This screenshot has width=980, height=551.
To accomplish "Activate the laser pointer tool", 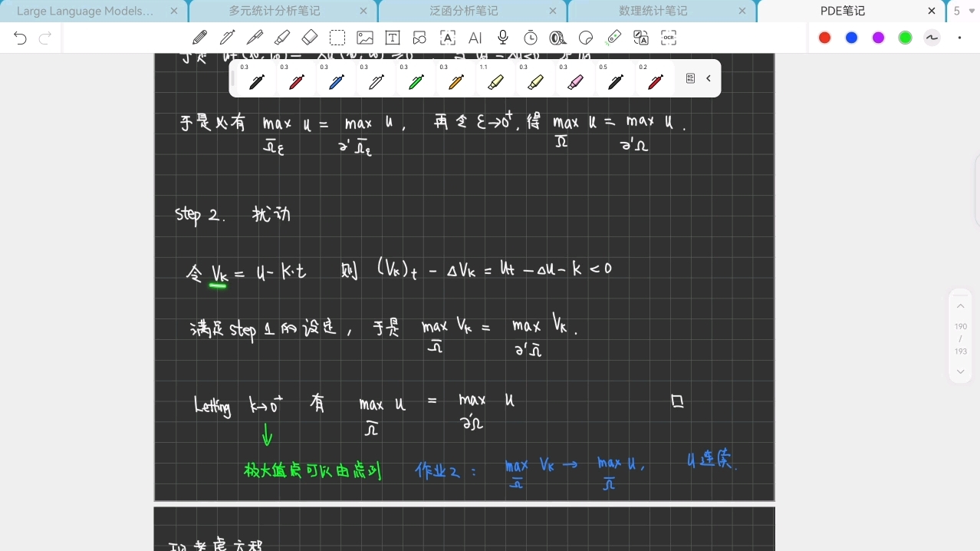I will tap(613, 38).
